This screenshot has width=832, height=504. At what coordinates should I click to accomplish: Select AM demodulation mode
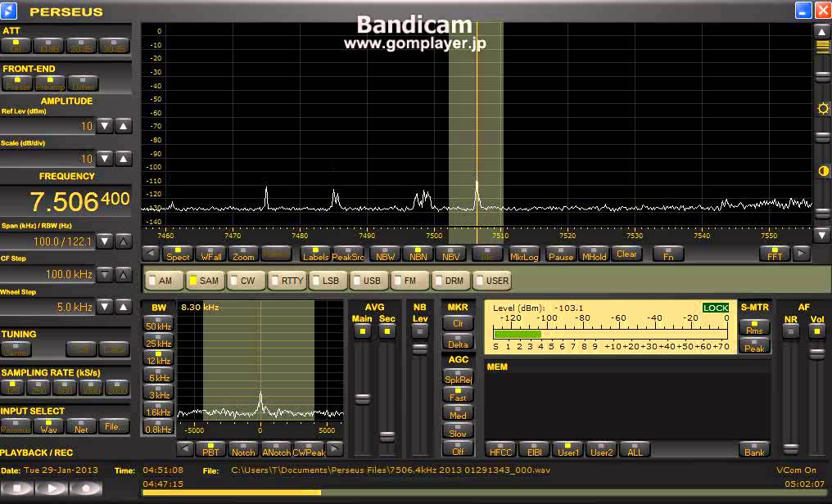point(164,281)
